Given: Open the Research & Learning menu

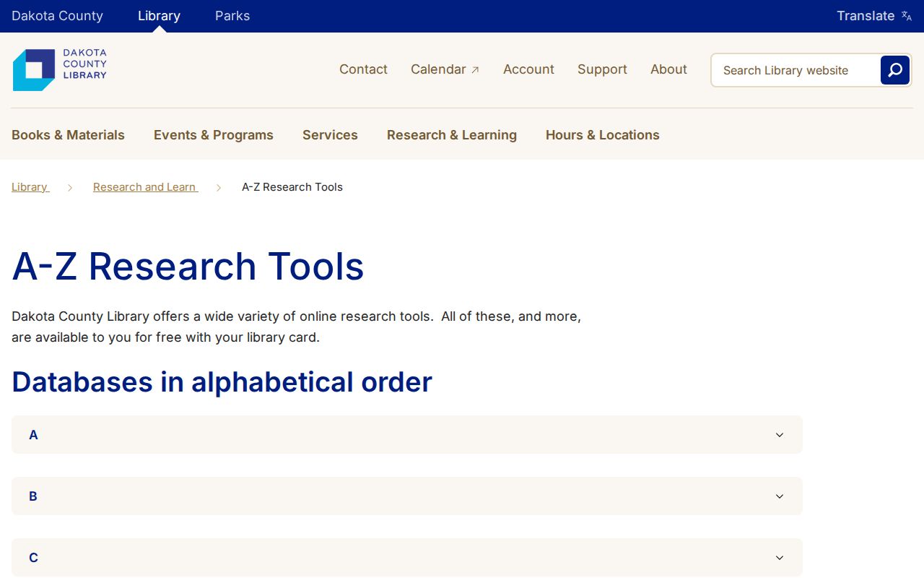Looking at the screenshot, I should [x=452, y=135].
